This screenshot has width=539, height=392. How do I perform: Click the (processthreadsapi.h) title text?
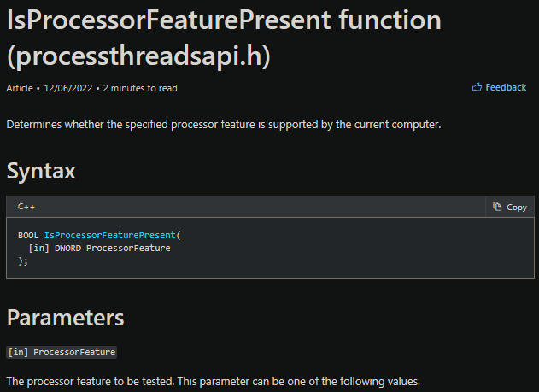[140, 56]
